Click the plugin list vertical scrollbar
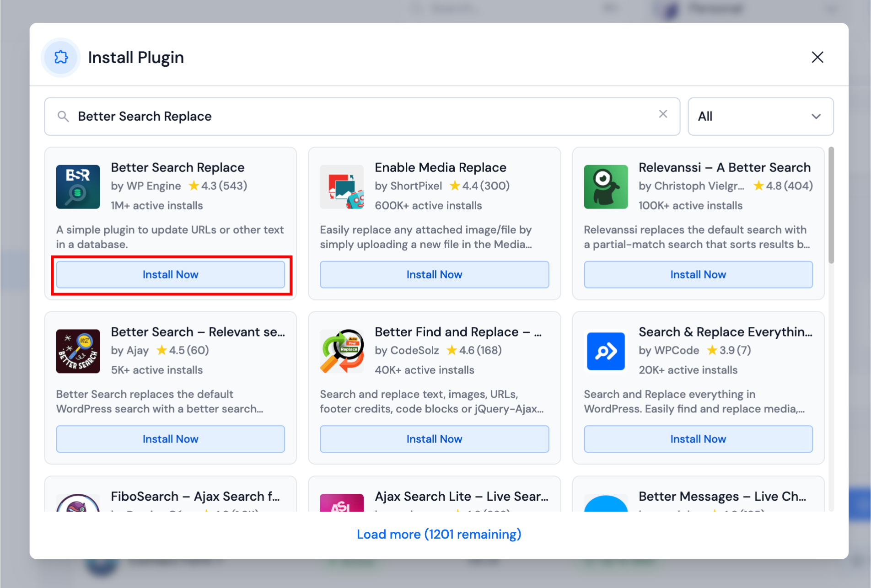This screenshot has width=871, height=588. [x=831, y=205]
